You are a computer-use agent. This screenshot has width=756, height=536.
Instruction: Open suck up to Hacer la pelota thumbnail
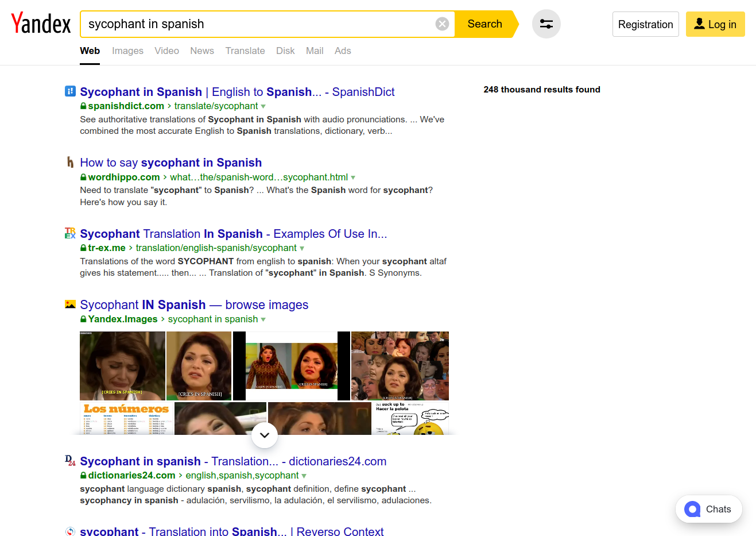pos(410,418)
